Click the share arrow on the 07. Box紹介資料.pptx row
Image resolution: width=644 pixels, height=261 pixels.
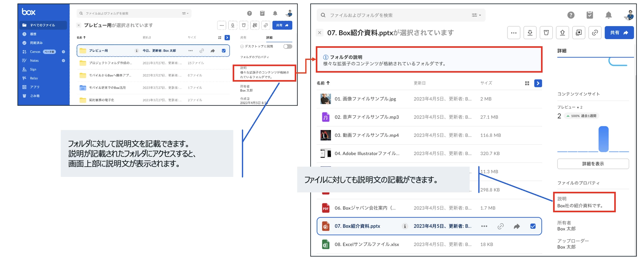517,226
